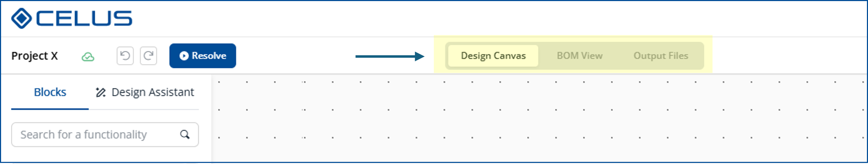
Task: Click the CELUS wordmark text
Action: pos(84,18)
